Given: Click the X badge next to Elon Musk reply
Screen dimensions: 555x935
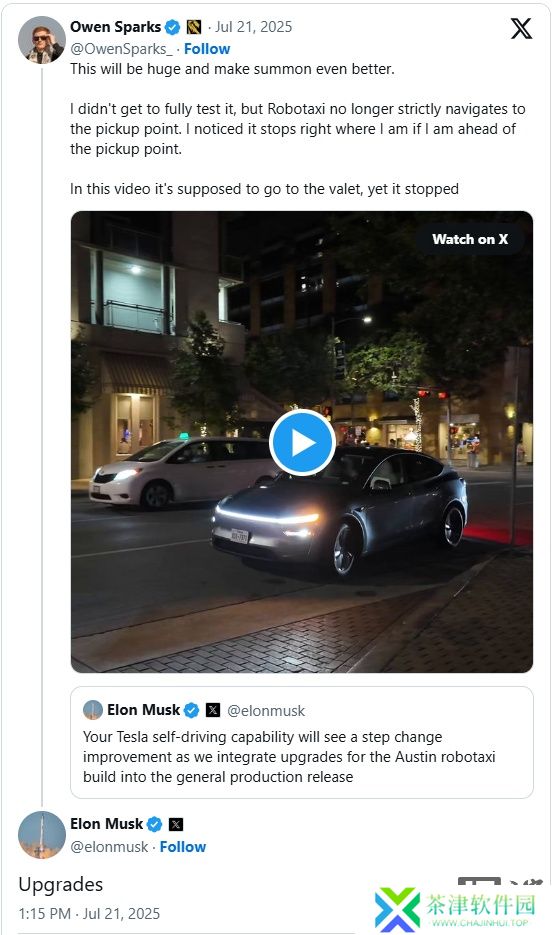Looking at the screenshot, I should pos(176,824).
